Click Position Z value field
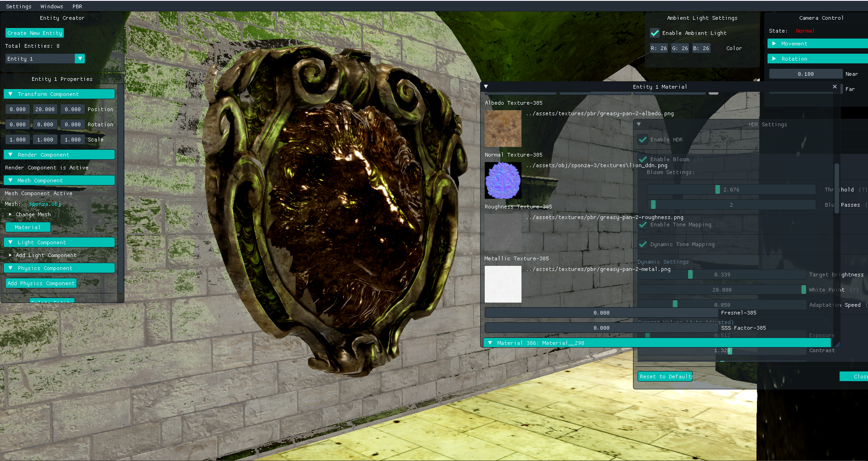Viewport: 868px width, 461px height. [73, 109]
